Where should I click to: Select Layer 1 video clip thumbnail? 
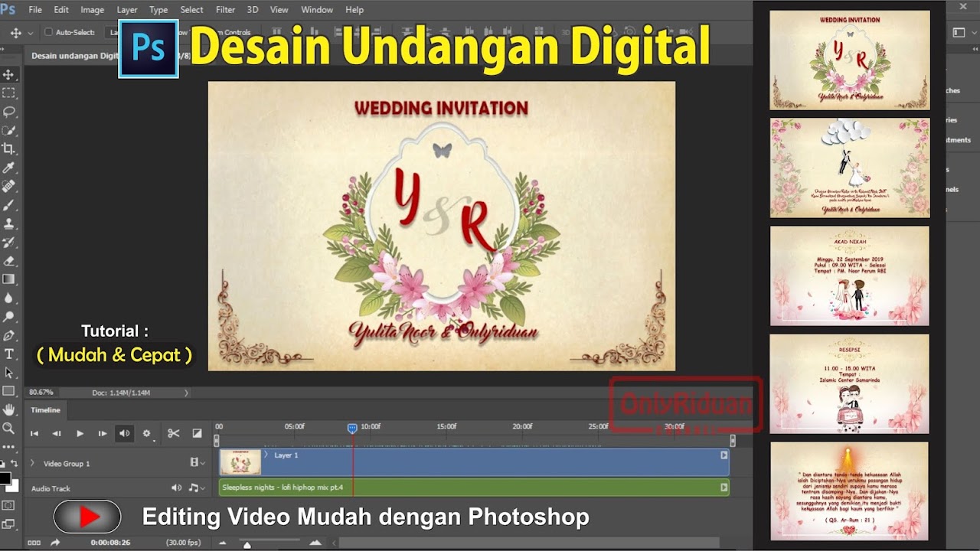coord(240,462)
